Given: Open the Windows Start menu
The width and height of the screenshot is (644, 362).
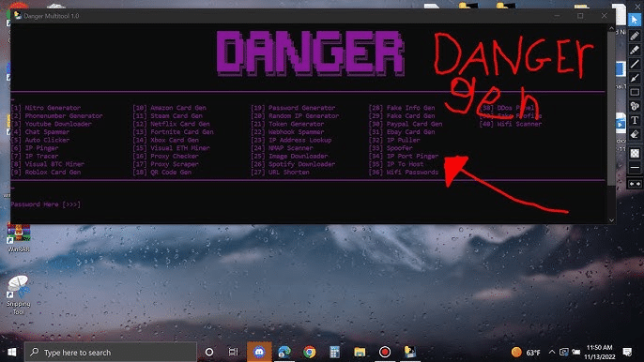Looking at the screenshot, I should [x=12, y=352].
